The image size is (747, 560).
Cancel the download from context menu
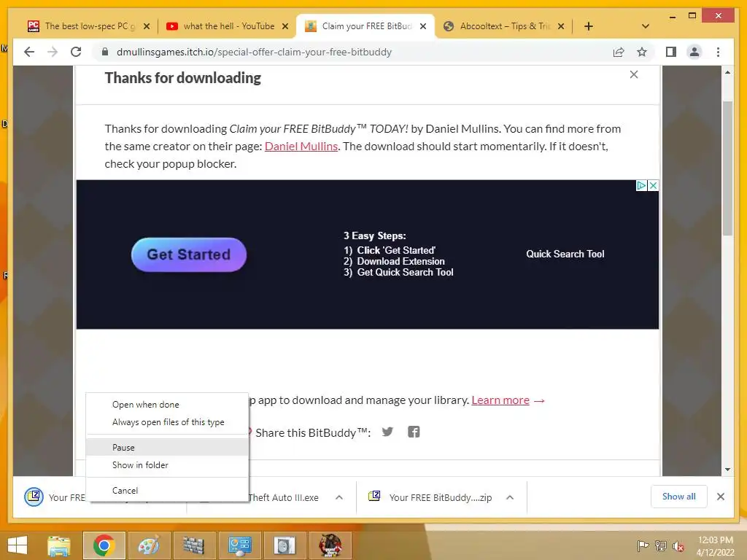(x=167, y=490)
